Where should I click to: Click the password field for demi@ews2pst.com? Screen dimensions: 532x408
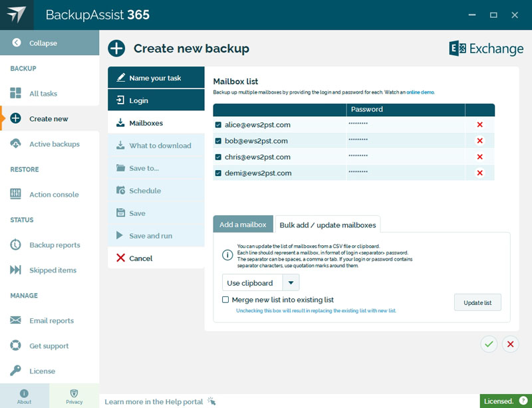click(x=406, y=173)
